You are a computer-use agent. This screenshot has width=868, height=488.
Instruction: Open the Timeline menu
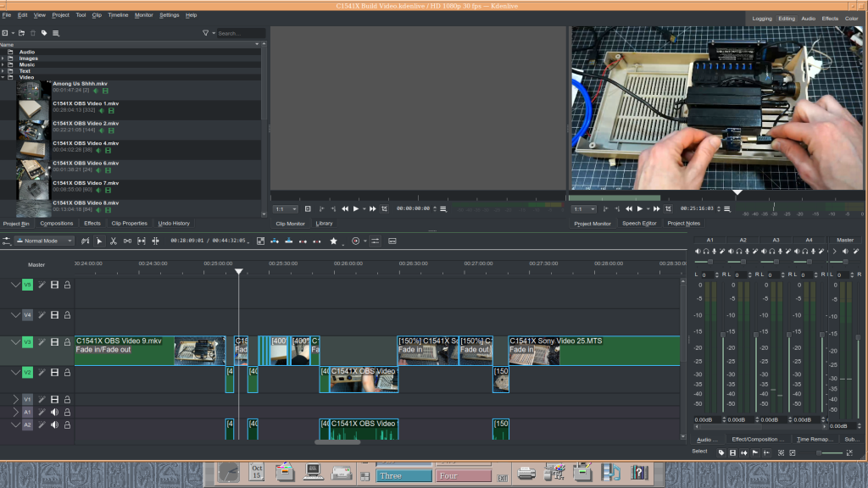118,15
